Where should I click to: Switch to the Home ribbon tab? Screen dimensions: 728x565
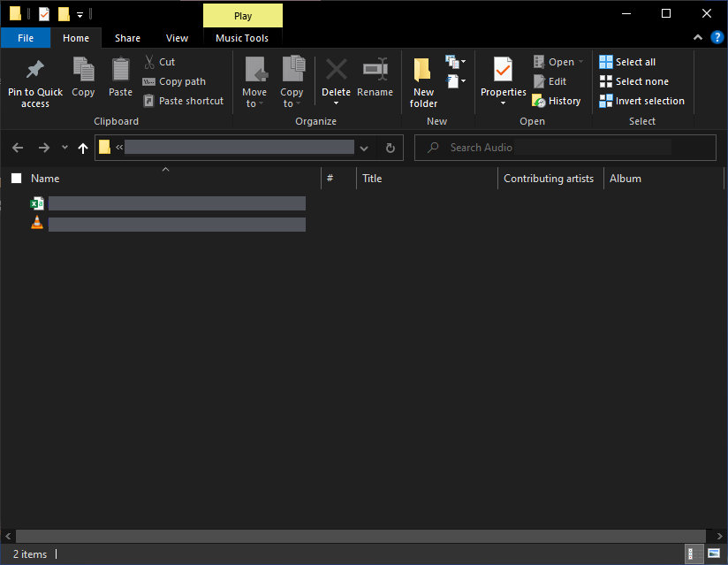coord(76,38)
